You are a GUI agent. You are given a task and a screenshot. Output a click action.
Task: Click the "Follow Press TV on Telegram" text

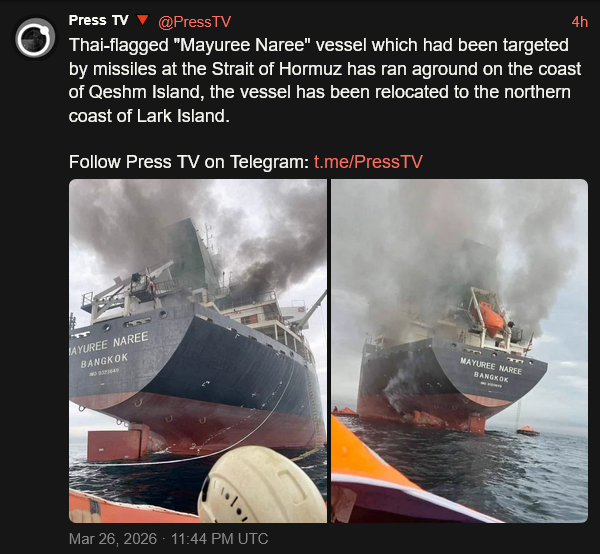[189, 162]
